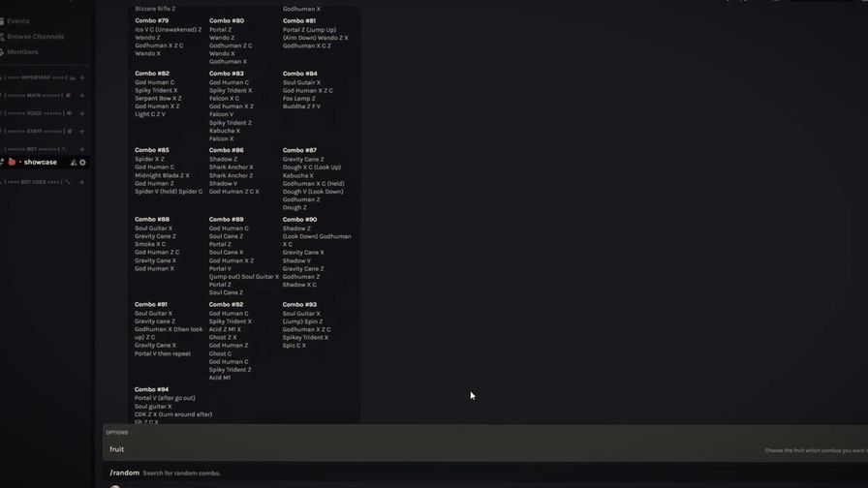Select the /random slash command
Image resolution: width=868 pixels, height=488 pixels.
coord(125,473)
